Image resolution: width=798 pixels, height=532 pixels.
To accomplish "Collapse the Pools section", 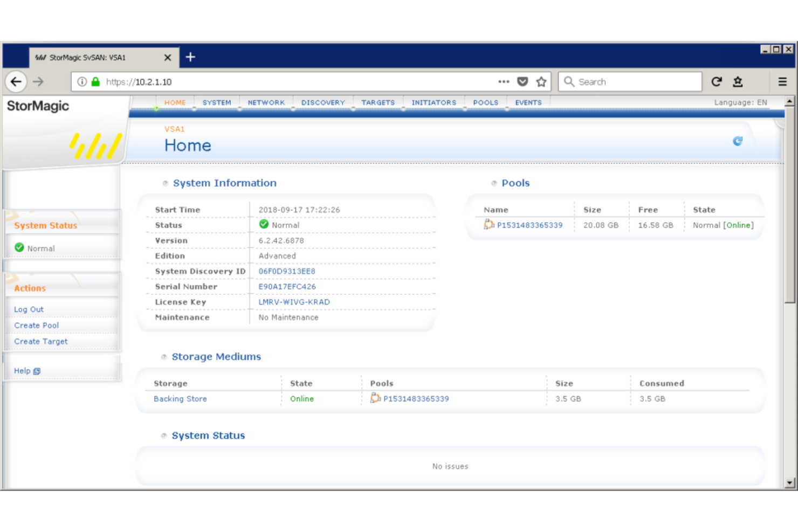I will click(x=494, y=183).
